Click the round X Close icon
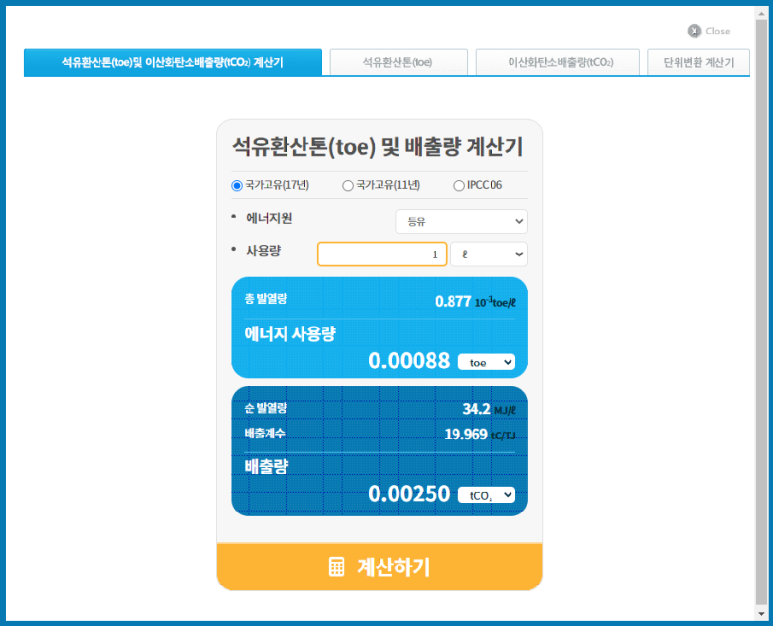Image resolution: width=773 pixels, height=626 pixels. [x=694, y=31]
